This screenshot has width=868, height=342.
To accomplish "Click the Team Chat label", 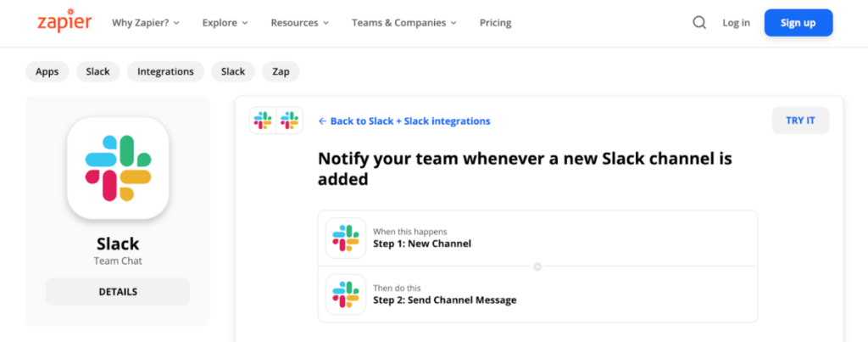I will click(118, 261).
